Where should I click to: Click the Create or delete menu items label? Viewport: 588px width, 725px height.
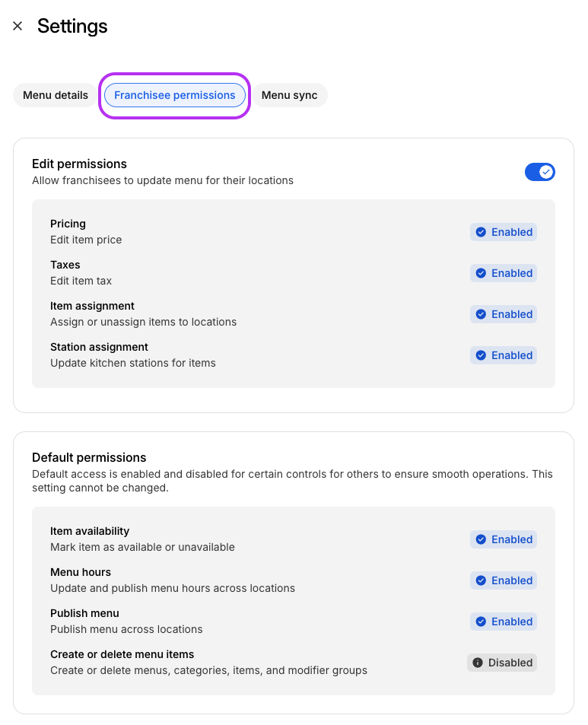(x=122, y=654)
